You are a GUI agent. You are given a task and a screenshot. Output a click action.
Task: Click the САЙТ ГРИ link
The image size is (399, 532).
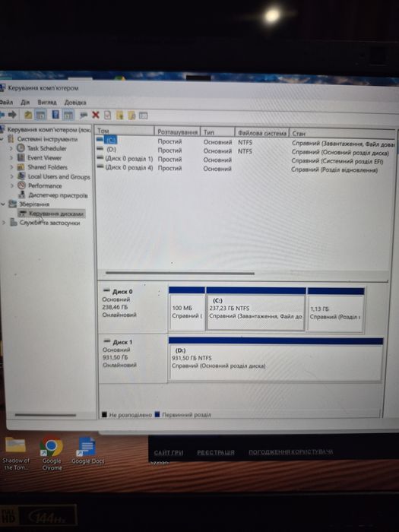[168, 452]
